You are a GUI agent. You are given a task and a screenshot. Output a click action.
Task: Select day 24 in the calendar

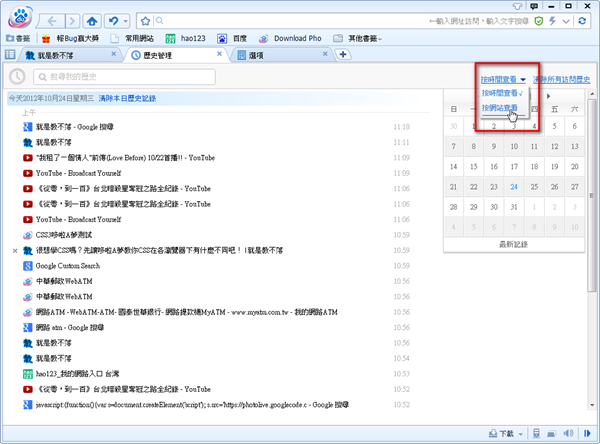point(513,186)
